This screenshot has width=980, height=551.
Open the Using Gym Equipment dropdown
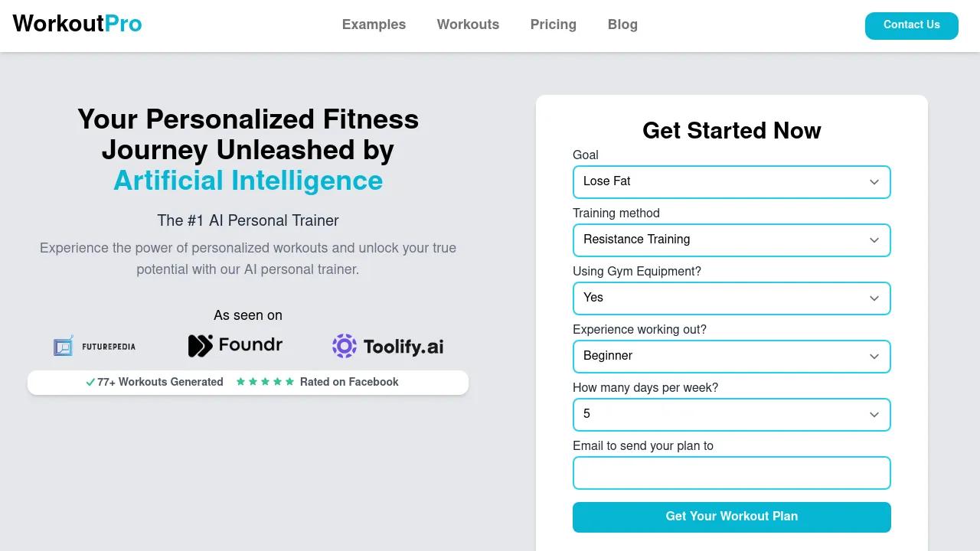pos(731,298)
